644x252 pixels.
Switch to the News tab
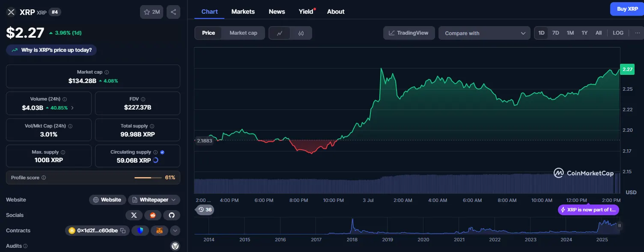[277, 12]
